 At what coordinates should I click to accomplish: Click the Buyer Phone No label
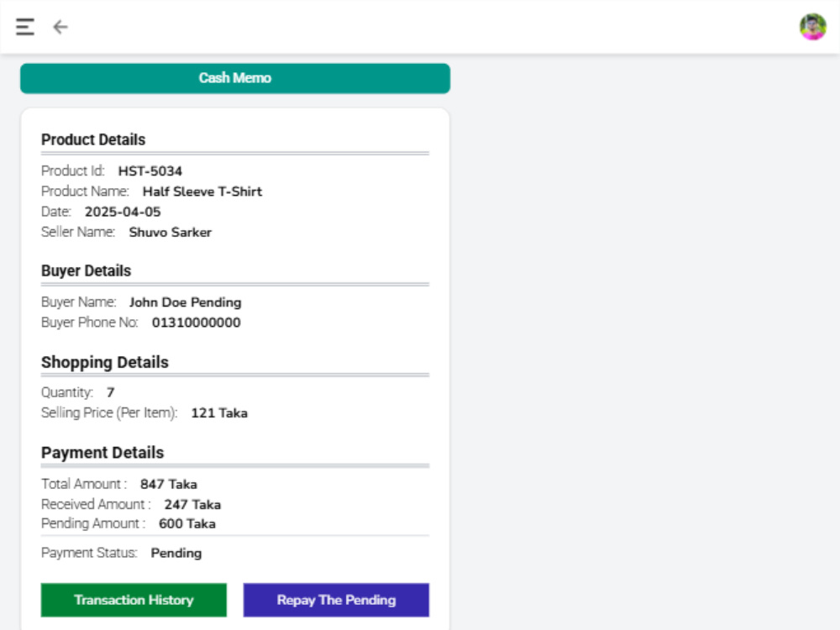(x=90, y=323)
